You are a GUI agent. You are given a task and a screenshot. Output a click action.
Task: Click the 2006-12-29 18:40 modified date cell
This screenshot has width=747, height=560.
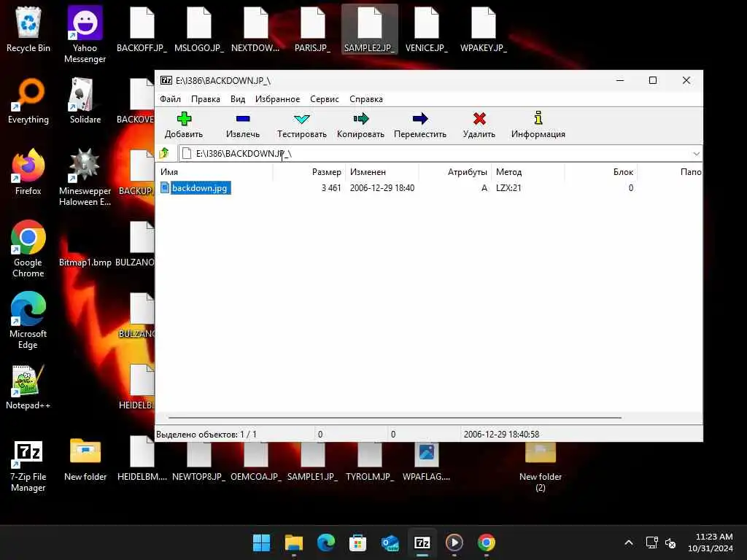tap(382, 188)
